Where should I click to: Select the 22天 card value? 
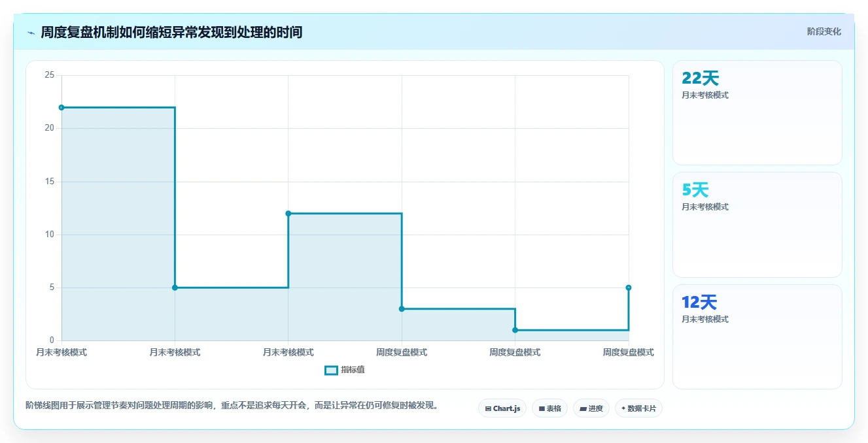point(701,78)
